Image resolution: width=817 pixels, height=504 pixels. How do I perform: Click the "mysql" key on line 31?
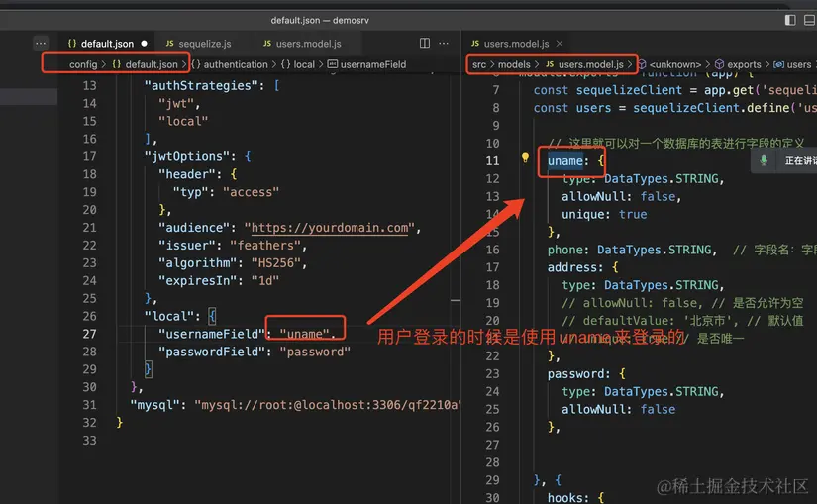tap(154, 405)
